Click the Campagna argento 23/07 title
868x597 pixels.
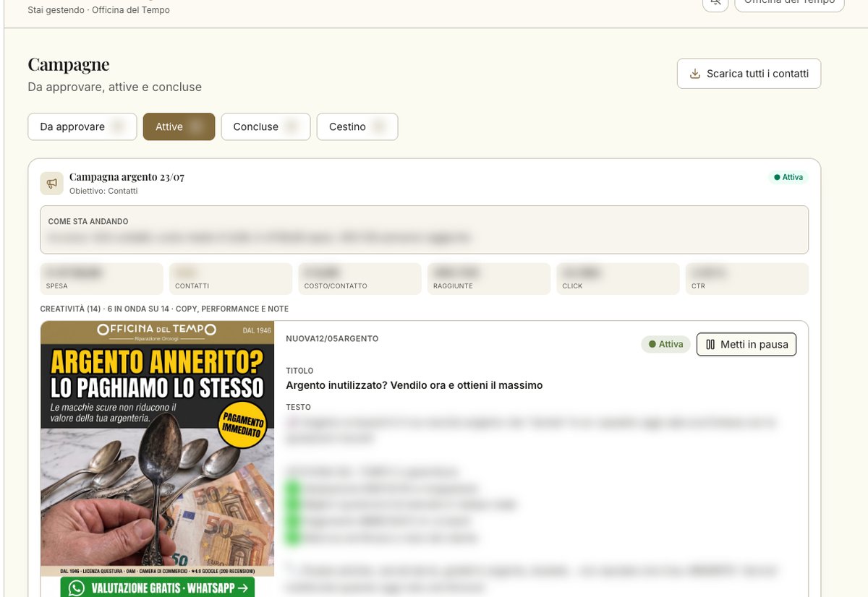click(x=127, y=177)
